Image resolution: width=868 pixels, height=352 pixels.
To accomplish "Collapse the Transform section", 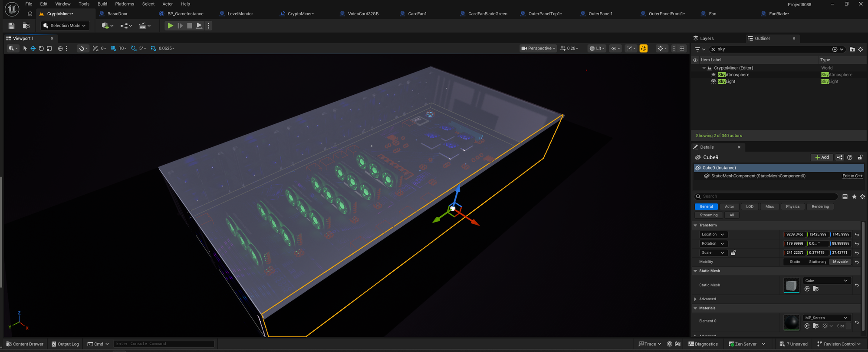I will (695, 225).
